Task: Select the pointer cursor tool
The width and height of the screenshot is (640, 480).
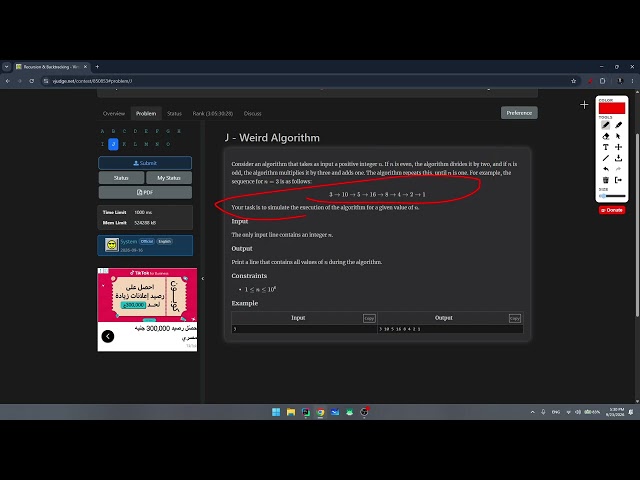Action: point(618,136)
